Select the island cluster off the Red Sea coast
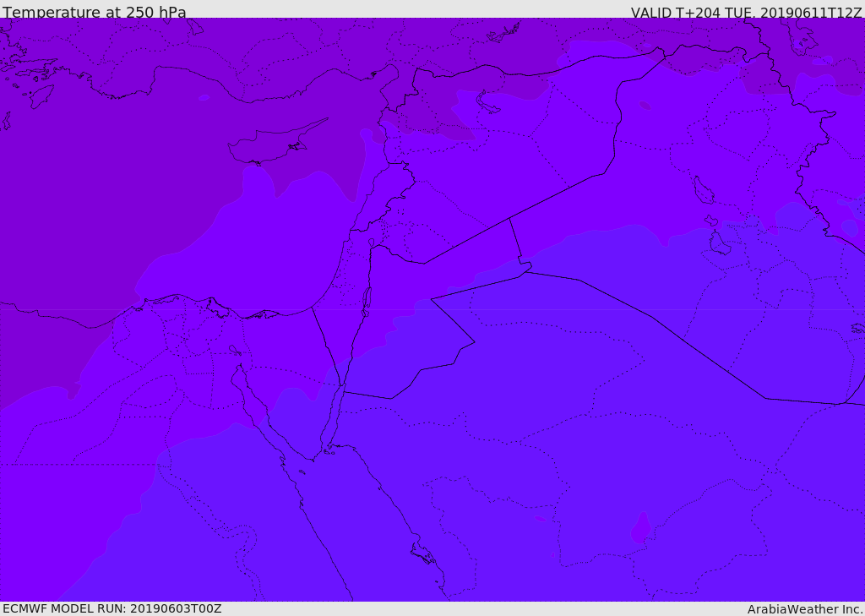Image resolution: width=865 pixels, height=616 pixels. [422, 553]
